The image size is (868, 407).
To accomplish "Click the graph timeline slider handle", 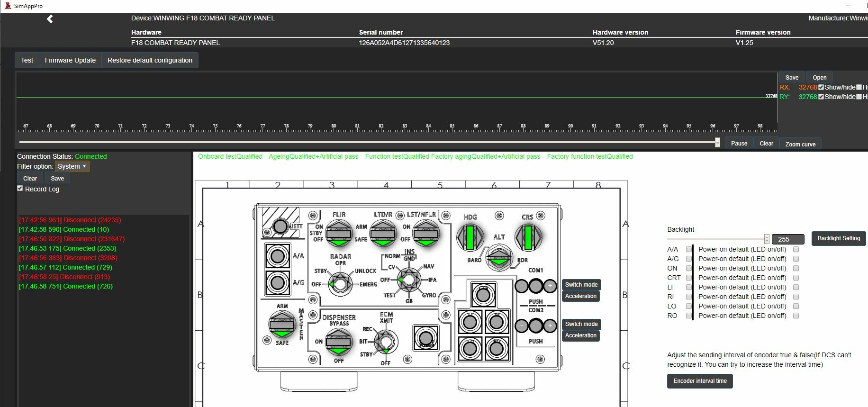I will [x=717, y=143].
